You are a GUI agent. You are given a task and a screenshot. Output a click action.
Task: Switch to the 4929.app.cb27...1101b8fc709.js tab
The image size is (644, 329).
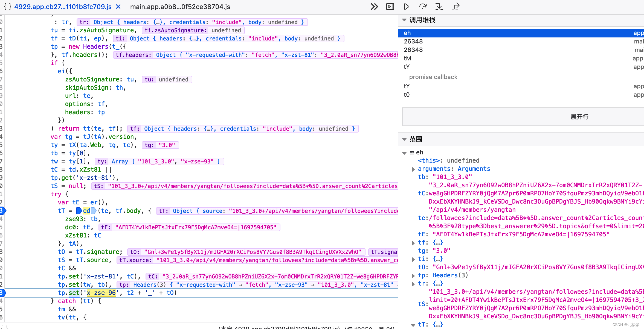(x=63, y=7)
